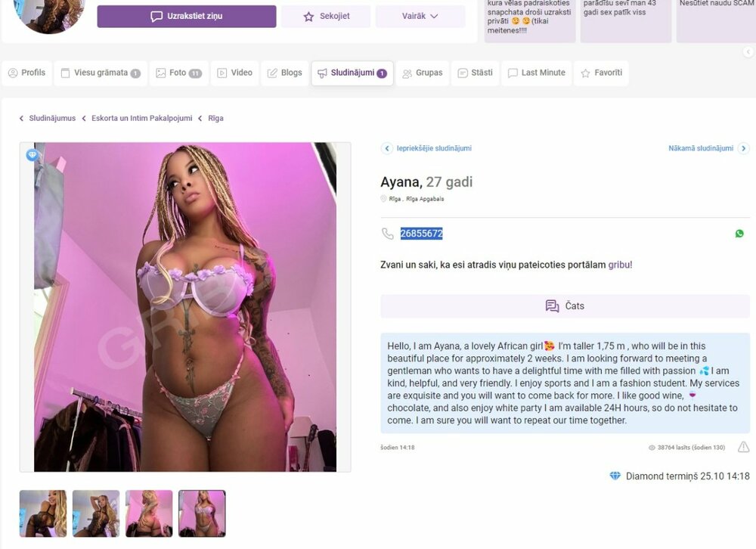
Task: Select the third photo thumbnail
Action: [x=149, y=513]
